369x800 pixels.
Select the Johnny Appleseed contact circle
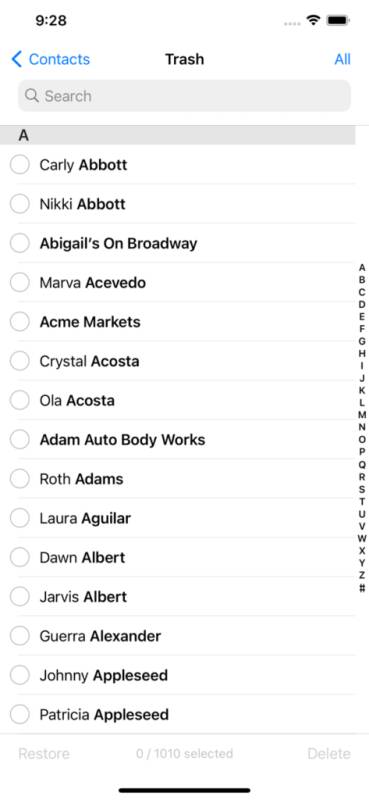tap(20, 676)
